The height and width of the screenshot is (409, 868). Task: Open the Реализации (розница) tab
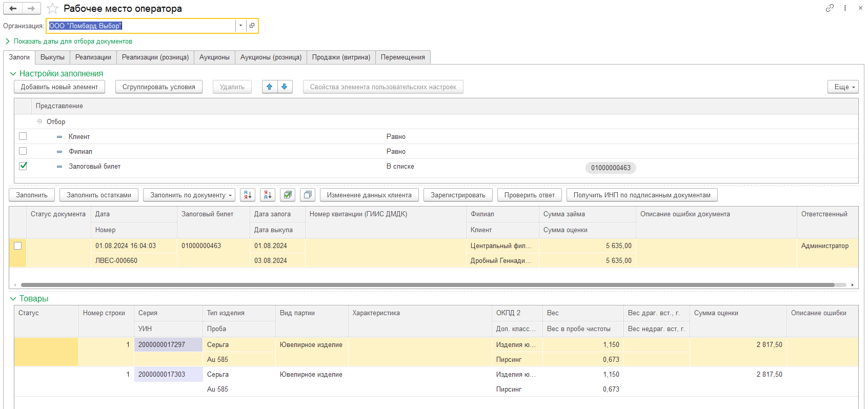click(155, 57)
